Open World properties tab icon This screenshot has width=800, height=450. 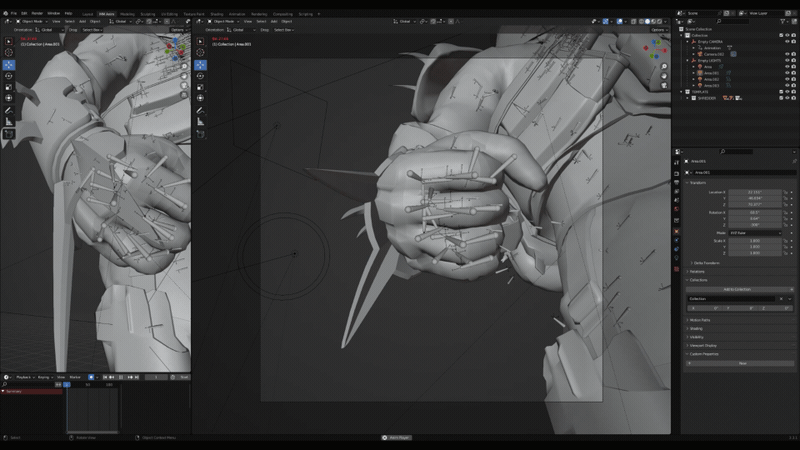pos(677,209)
